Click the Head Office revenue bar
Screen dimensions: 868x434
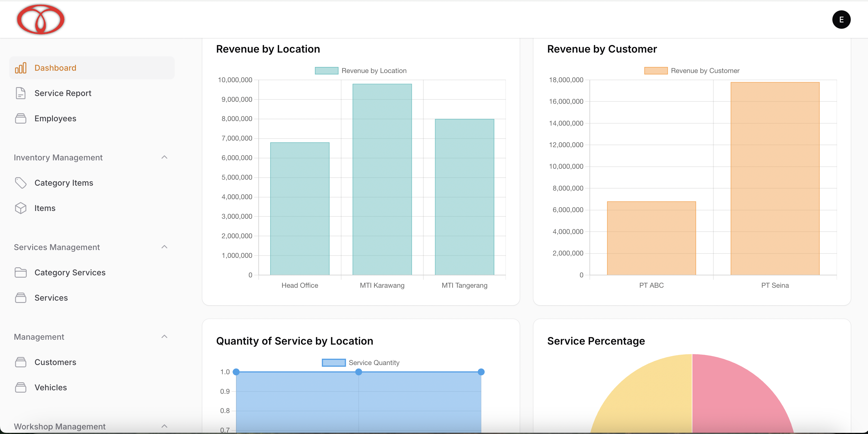(299, 209)
